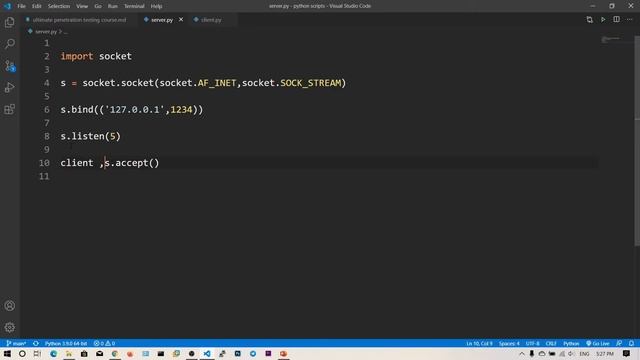Close the server.py tab
This screenshot has height=360, width=640.
pos(181,20)
